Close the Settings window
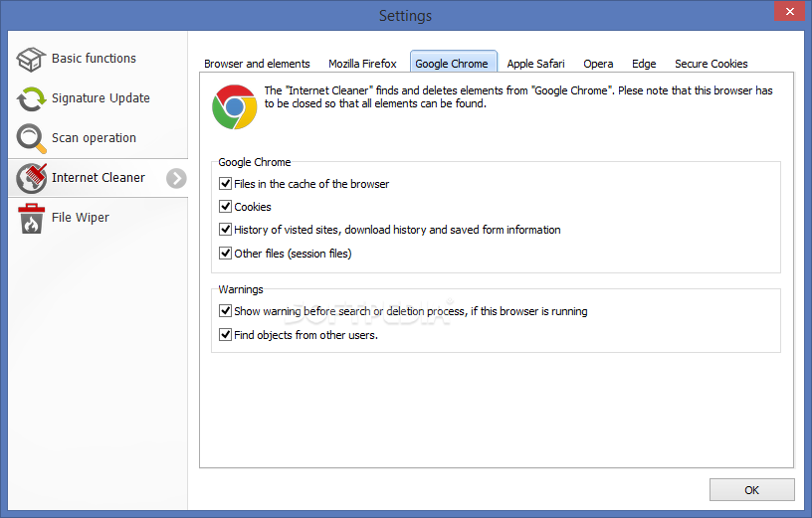The image size is (812, 518). click(790, 11)
